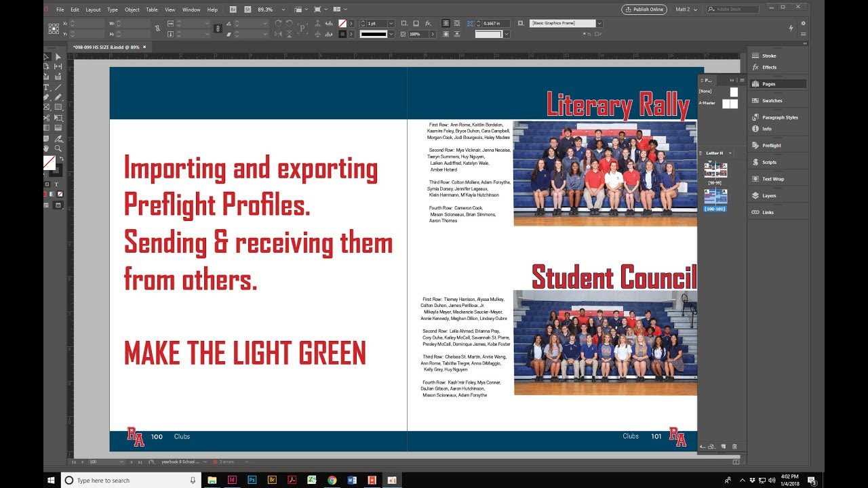868x488 pixels.
Task: Select the Direct Selection tool
Action: pyautogui.click(x=58, y=57)
